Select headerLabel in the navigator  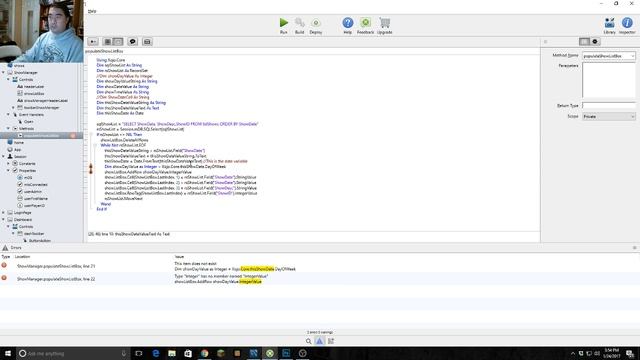pos(33,87)
